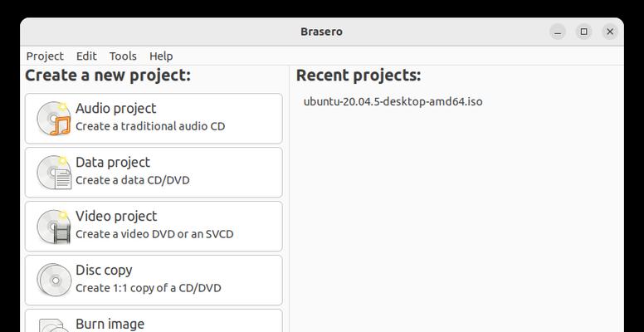Choose Data project button
The width and height of the screenshot is (644, 332).
[x=154, y=173]
